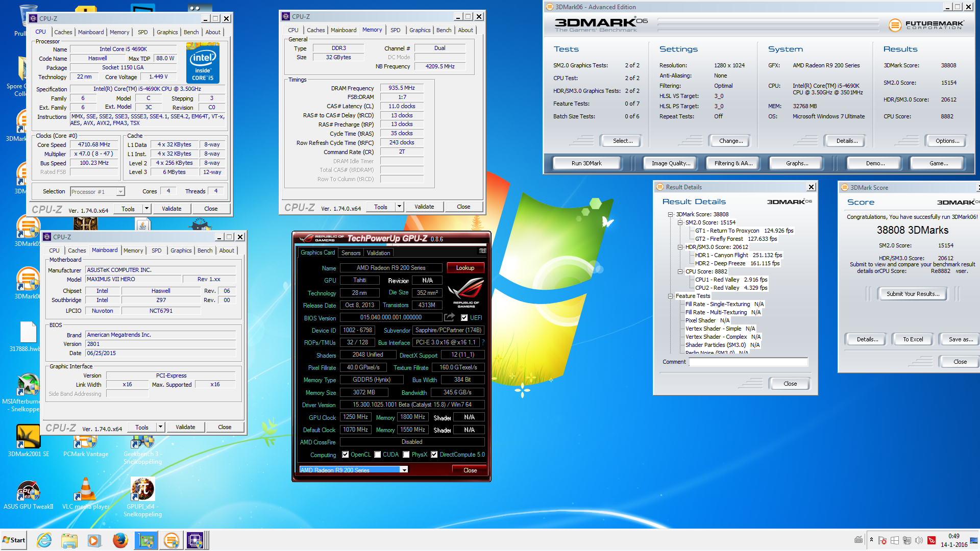Click Run 3DMark button
Viewport: 980px width, 551px height.
click(586, 163)
